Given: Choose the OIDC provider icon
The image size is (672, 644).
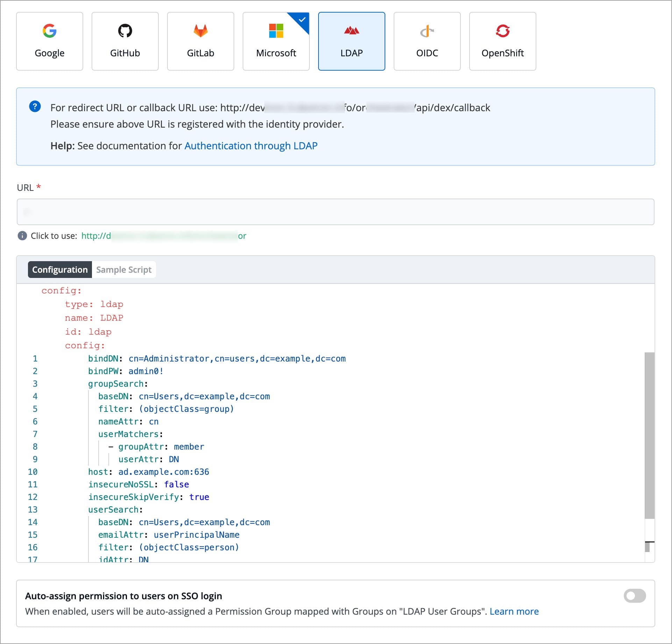Looking at the screenshot, I should coord(427,31).
